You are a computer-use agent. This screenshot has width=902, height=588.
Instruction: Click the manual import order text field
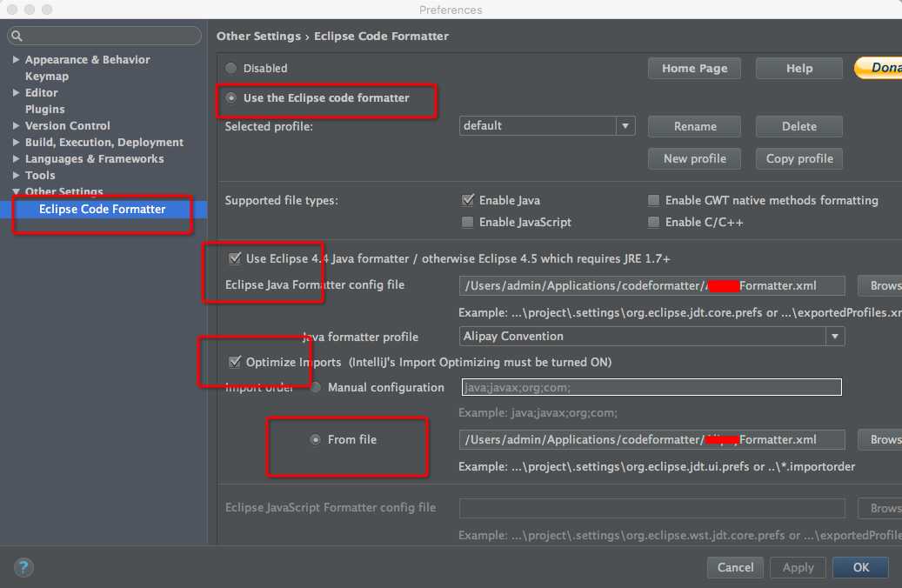click(651, 387)
